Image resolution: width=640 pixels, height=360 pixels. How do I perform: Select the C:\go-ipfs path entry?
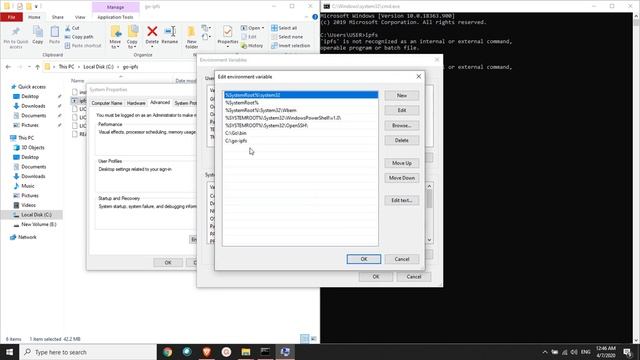click(300, 141)
